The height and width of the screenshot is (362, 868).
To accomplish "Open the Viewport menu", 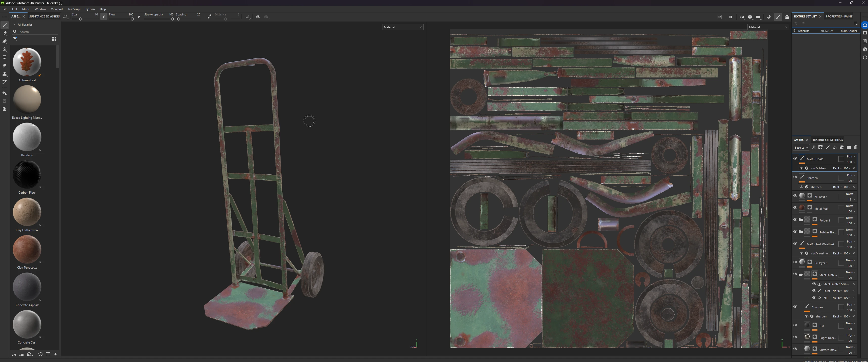I will [57, 9].
